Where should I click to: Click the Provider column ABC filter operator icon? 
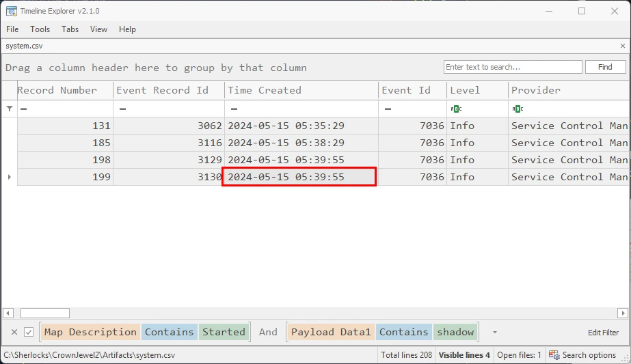coord(518,109)
